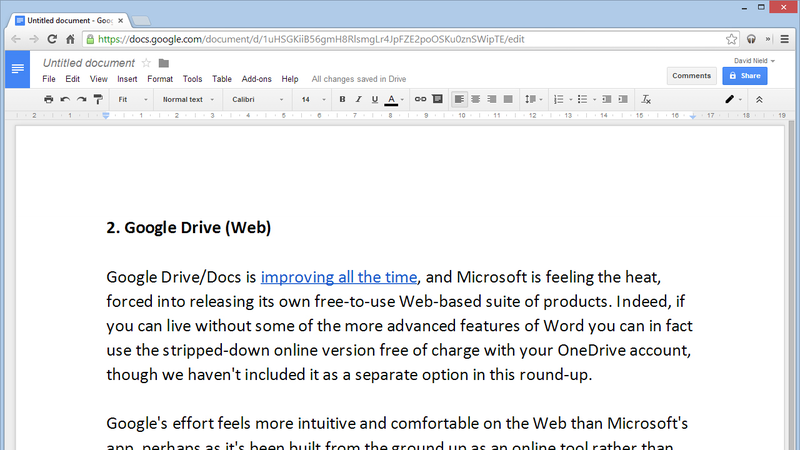Go back in the browser
Viewport: 800px width, 450px height.
click(16, 39)
